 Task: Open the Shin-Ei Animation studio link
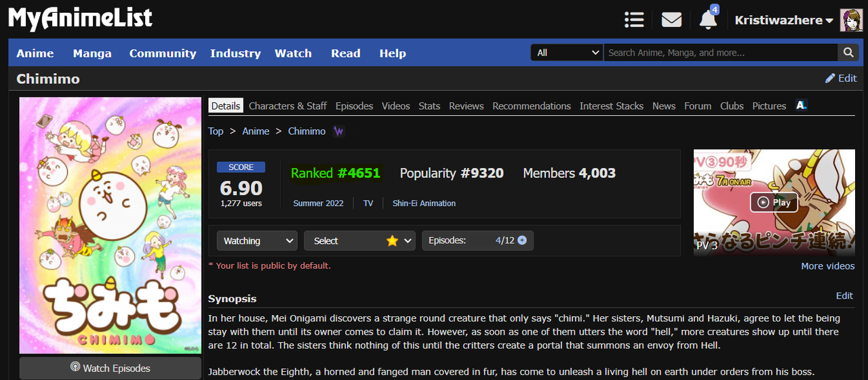pyautogui.click(x=424, y=203)
